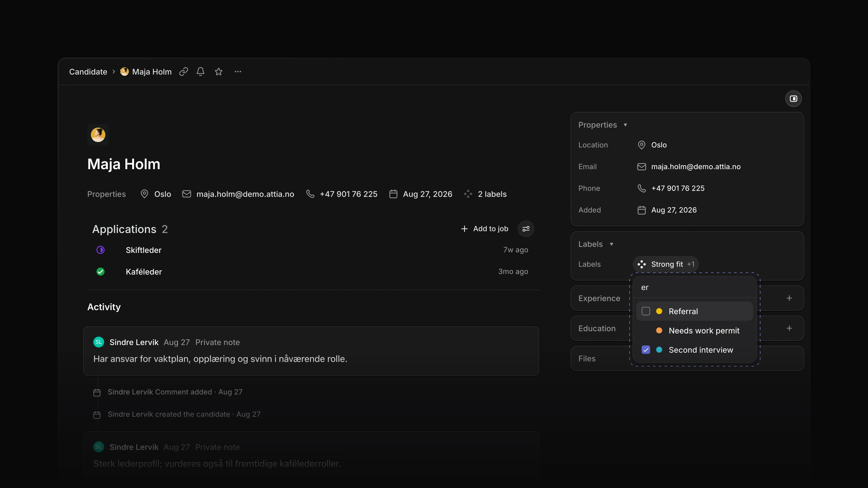Click Maja Holm in the breadcrumb
The height and width of the screenshot is (488, 868).
coord(152,72)
